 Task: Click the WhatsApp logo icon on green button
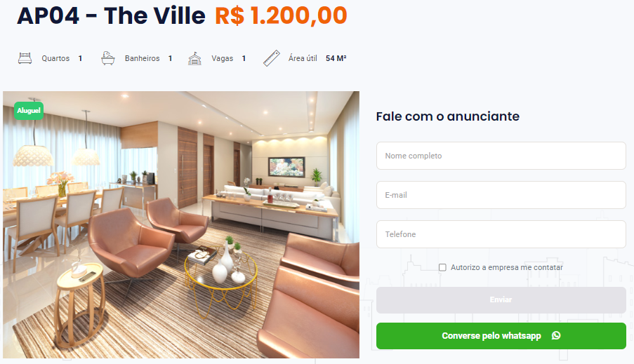pyautogui.click(x=556, y=335)
